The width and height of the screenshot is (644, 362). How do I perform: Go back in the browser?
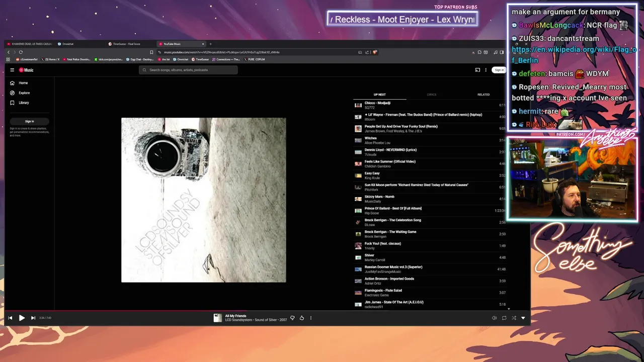click(9, 52)
